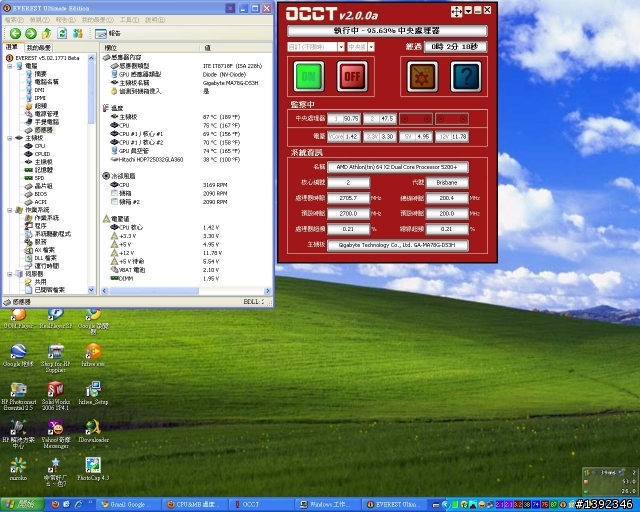Click the OCCT move-window cross-arrows icon
The width and height of the screenshot is (640, 512).
tap(456, 12)
